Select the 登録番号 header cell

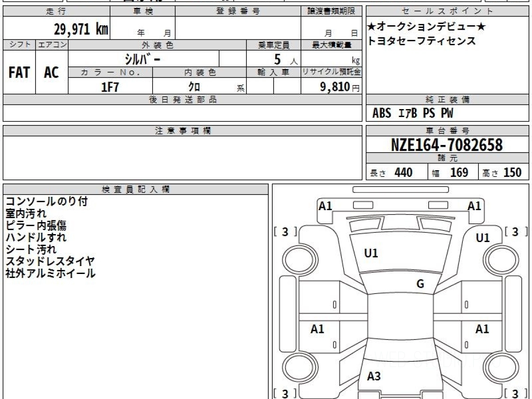pos(238,12)
